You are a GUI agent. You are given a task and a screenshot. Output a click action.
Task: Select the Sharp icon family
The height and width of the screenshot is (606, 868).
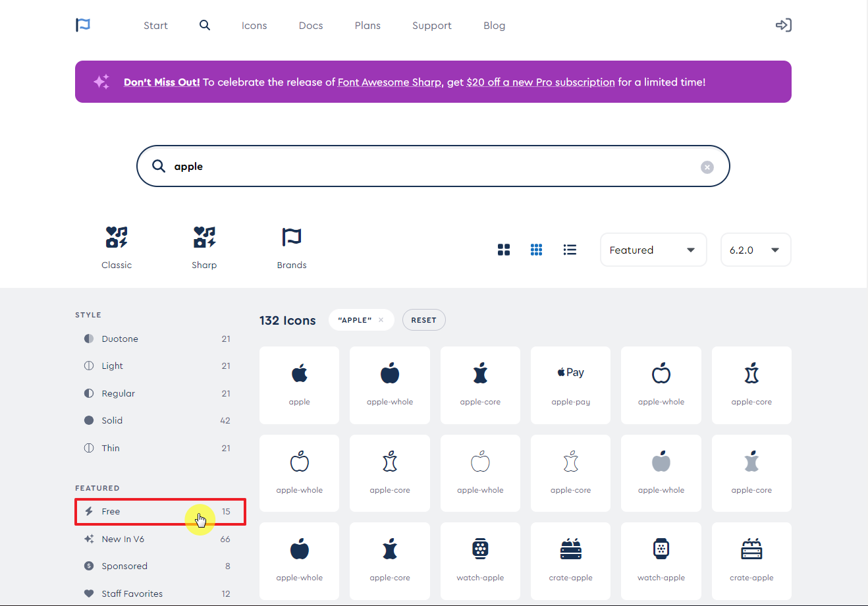tap(204, 248)
